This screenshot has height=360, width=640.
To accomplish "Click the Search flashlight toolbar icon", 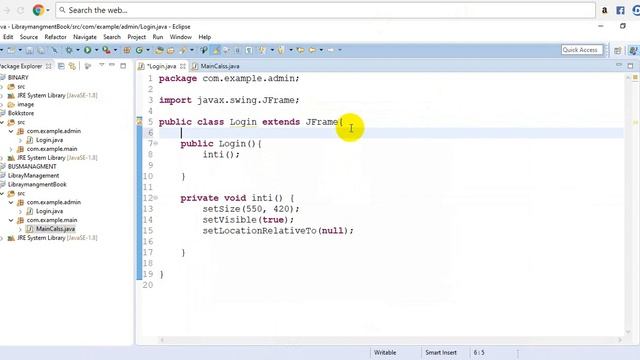I will click(183, 50).
